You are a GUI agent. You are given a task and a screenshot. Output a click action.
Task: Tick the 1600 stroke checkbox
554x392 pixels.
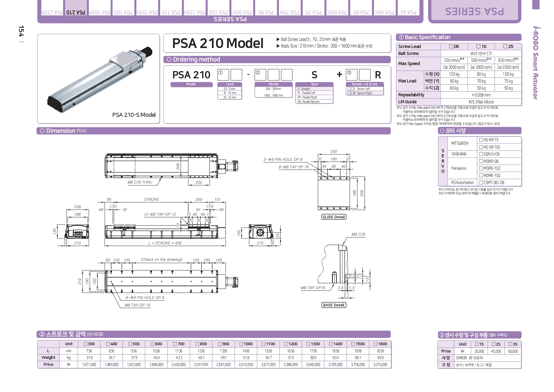pos(376,344)
